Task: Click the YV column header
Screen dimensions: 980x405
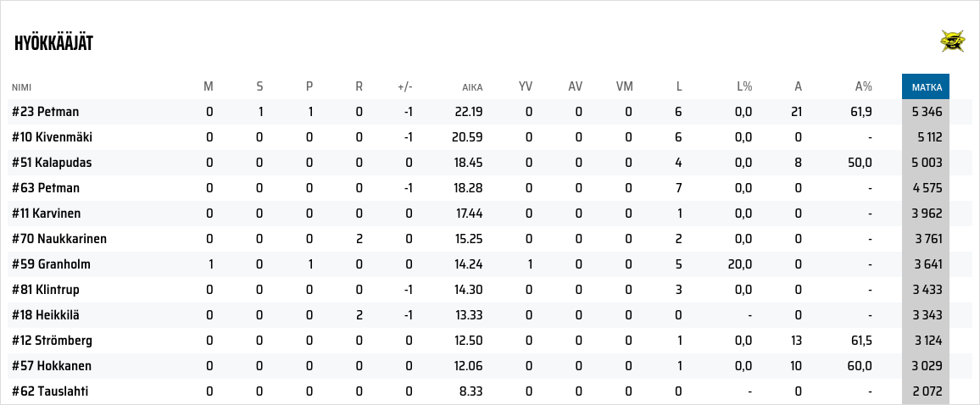Action: tap(526, 86)
